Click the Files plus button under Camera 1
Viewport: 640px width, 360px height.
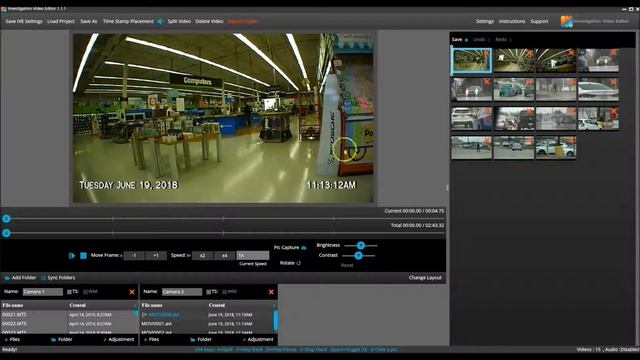(x=12, y=339)
